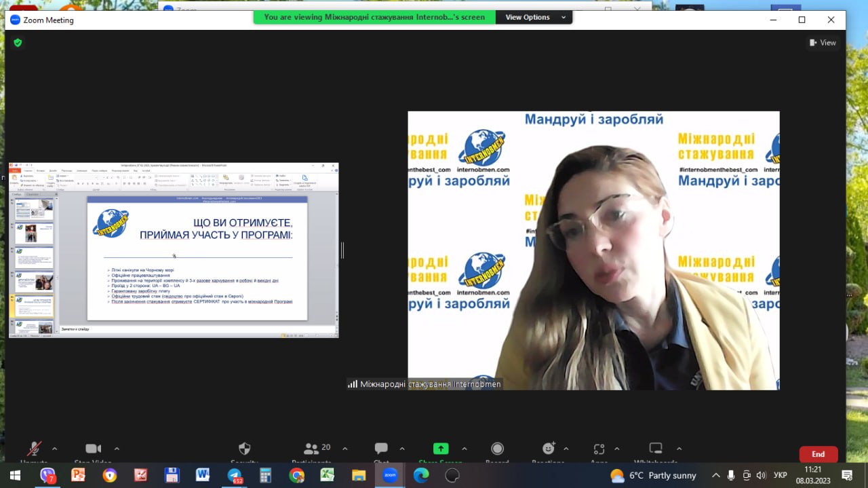Expand the Participants options arrow
The width and height of the screenshot is (868, 488).
click(x=344, y=449)
